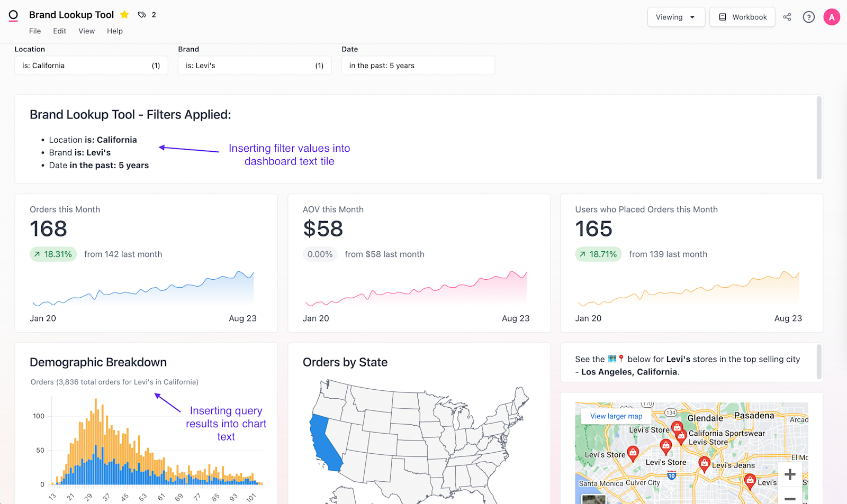Click the Levi's Jeans map pin
This screenshot has height=504, width=847.
[x=704, y=464]
